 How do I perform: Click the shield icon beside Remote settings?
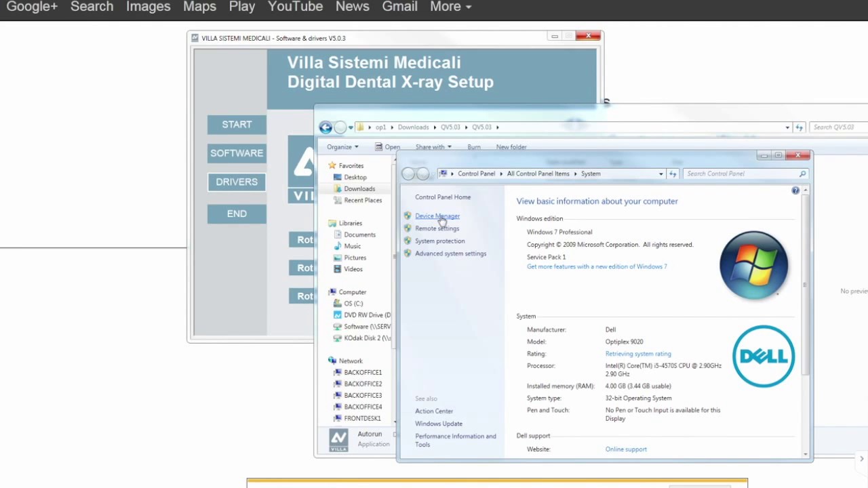(x=408, y=228)
